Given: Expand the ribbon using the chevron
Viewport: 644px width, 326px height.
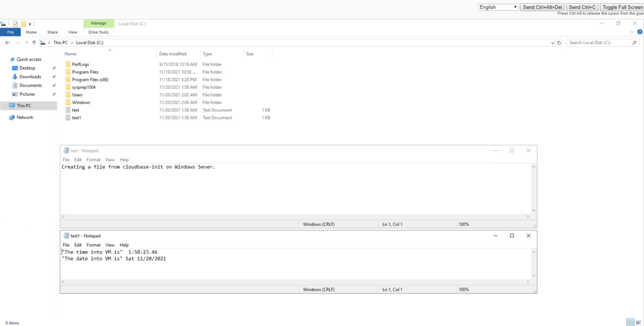Looking at the screenshot, I should 632,32.
